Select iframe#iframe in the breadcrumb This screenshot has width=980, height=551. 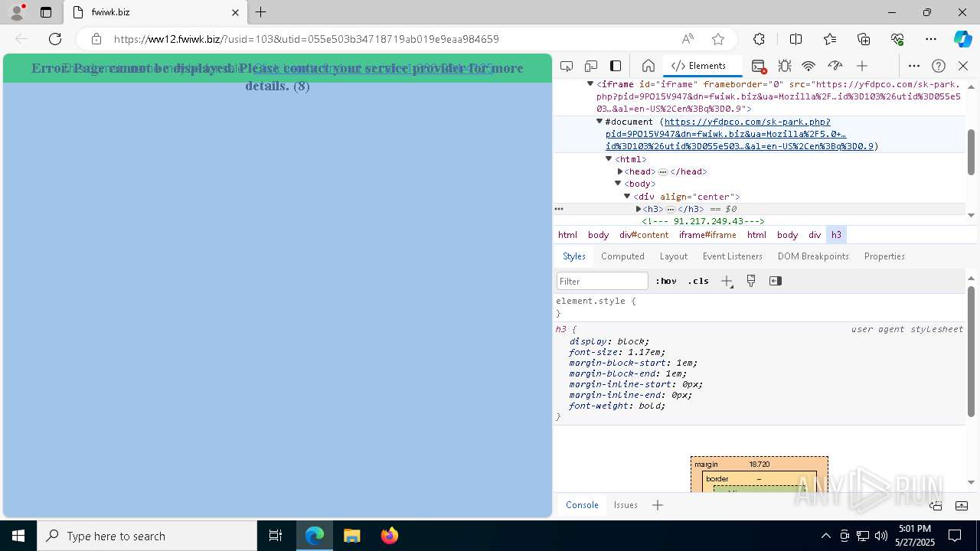pyautogui.click(x=707, y=235)
